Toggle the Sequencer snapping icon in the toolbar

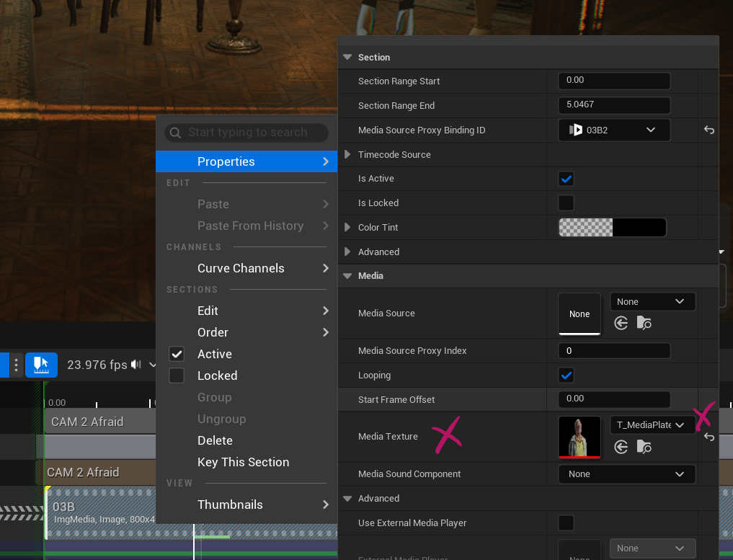[41, 365]
